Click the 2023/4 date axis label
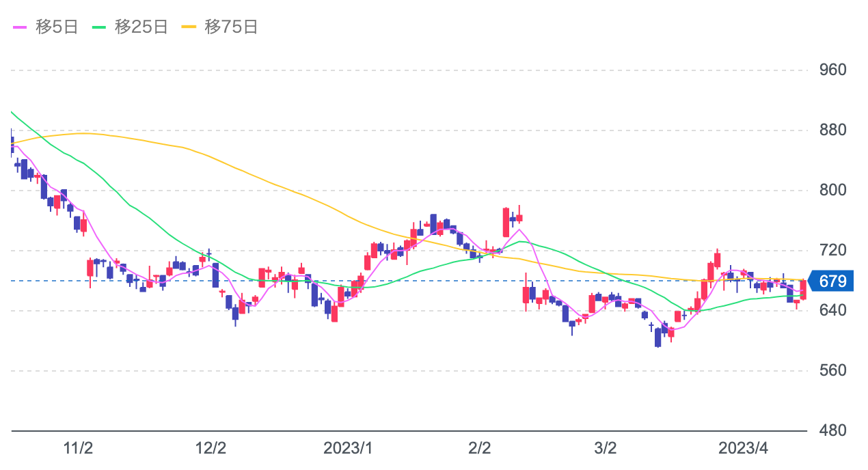This screenshot has height=470, width=868. coord(744,449)
